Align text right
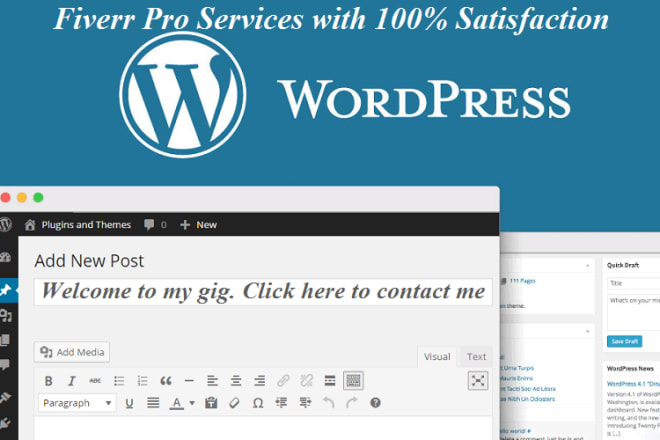Screen dimensions: 660x440 (x=259, y=381)
